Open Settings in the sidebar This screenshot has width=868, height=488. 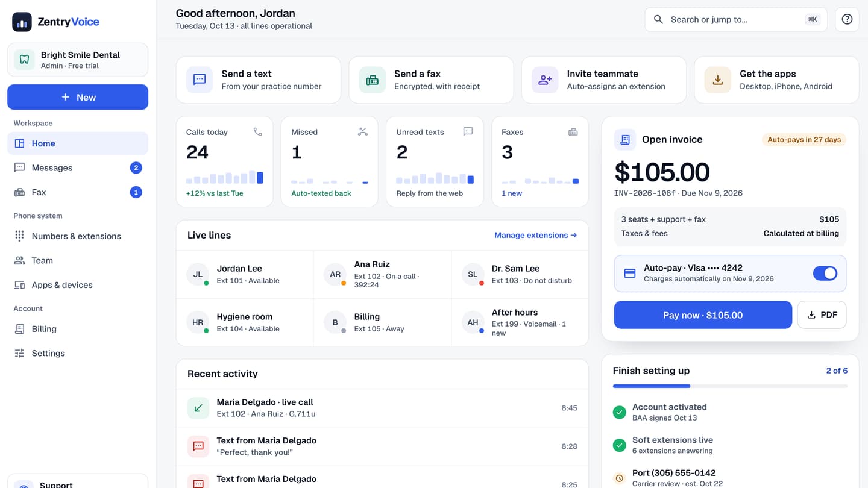(x=78, y=353)
